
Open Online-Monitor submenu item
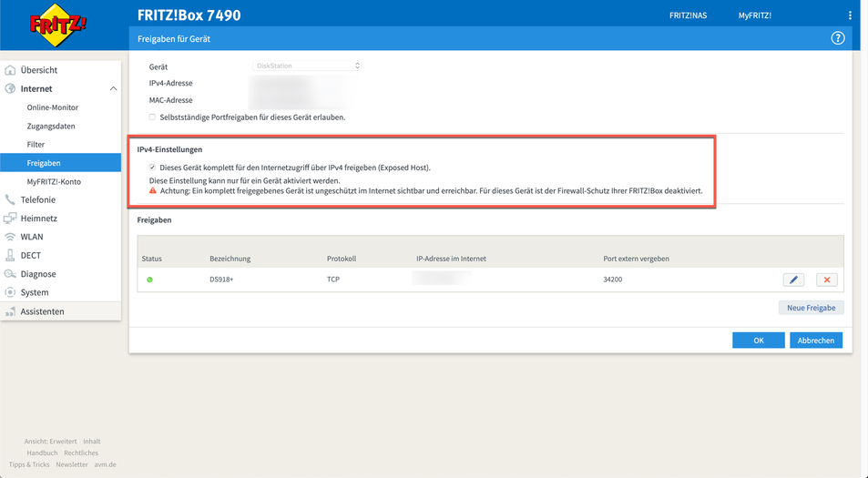click(x=53, y=107)
